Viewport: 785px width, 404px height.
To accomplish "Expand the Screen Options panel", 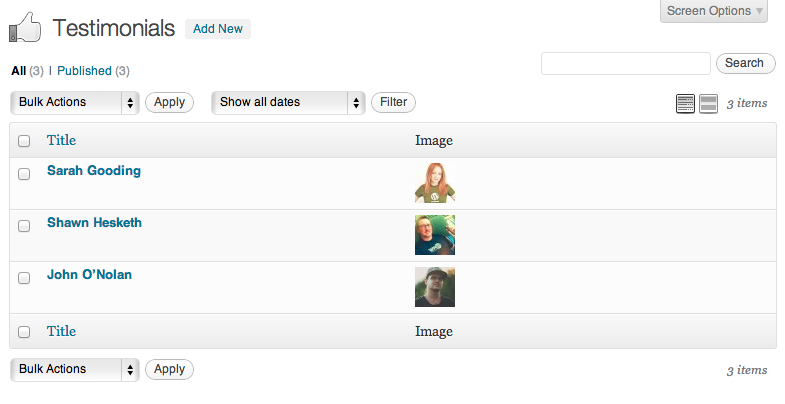I will pyautogui.click(x=713, y=11).
